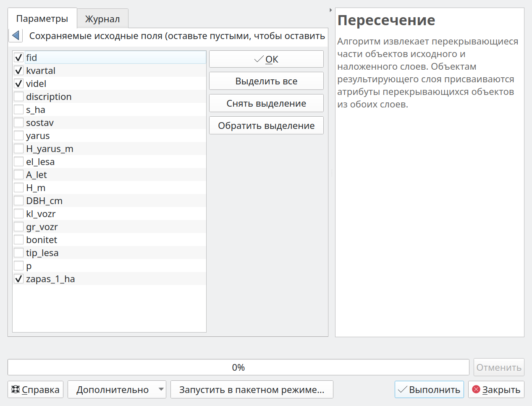Tick the DBH_cm field checkbox
The width and height of the screenshot is (532, 406).
click(x=18, y=201)
